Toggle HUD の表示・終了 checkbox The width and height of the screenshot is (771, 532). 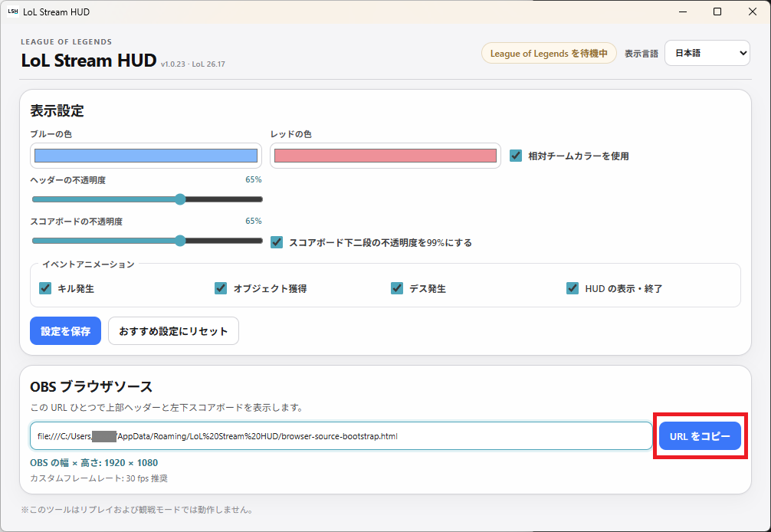573,288
